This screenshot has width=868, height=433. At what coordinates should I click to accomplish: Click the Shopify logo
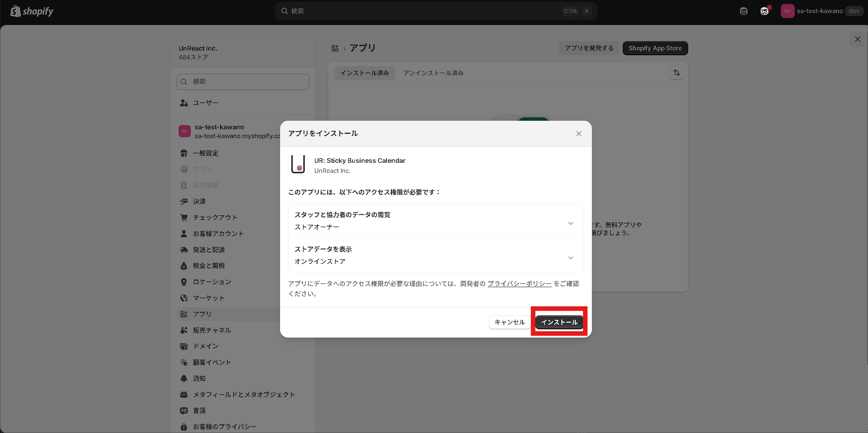coord(32,11)
